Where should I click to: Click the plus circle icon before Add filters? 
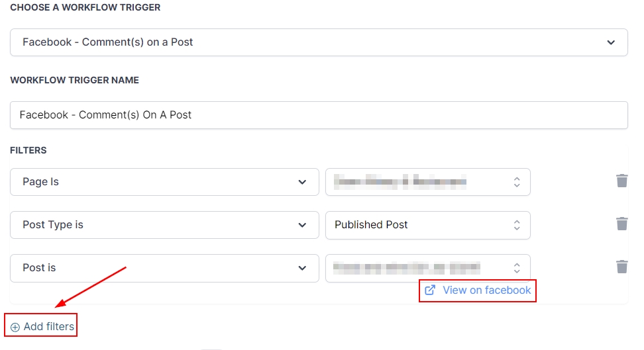point(15,327)
